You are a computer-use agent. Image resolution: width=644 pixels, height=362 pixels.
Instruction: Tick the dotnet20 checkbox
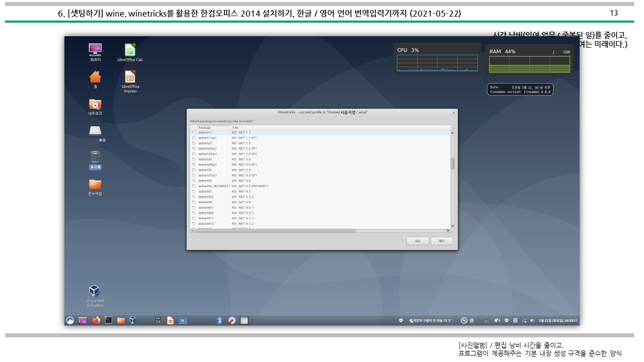pos(194,143)
